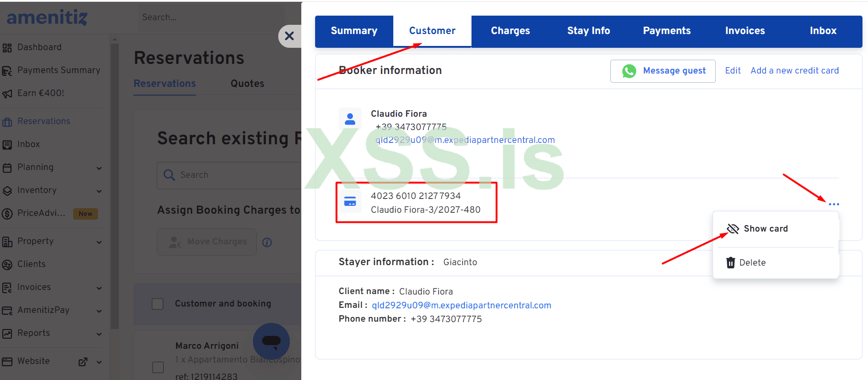The image size is (868, 380).
Task: Open the Dashboard from the sidebar icon
Action: pyautogui.click(x=7, y=48)
